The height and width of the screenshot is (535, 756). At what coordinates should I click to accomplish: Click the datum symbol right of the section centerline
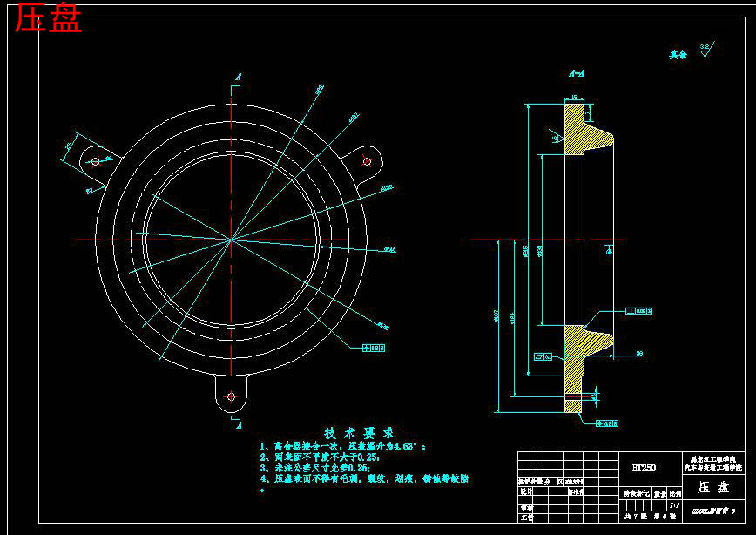coord(610,250)
